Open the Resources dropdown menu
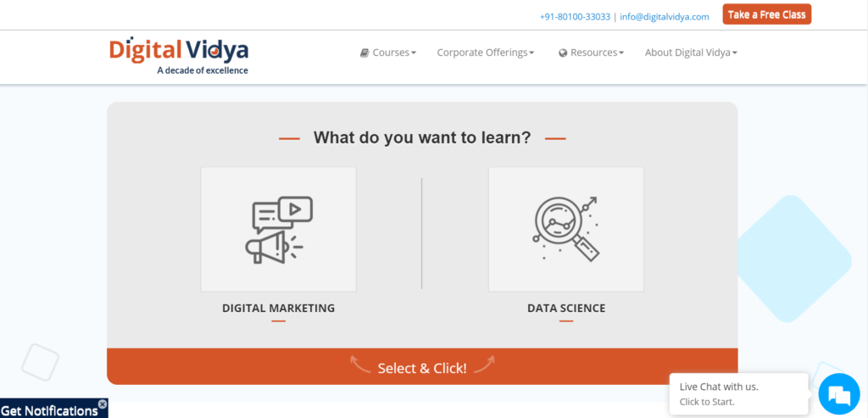Screen dimensions: 868x418 (591, 53)
